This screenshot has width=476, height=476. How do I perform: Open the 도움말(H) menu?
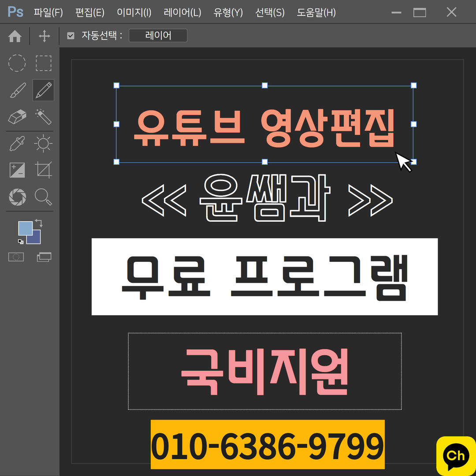tap(316, 12)
